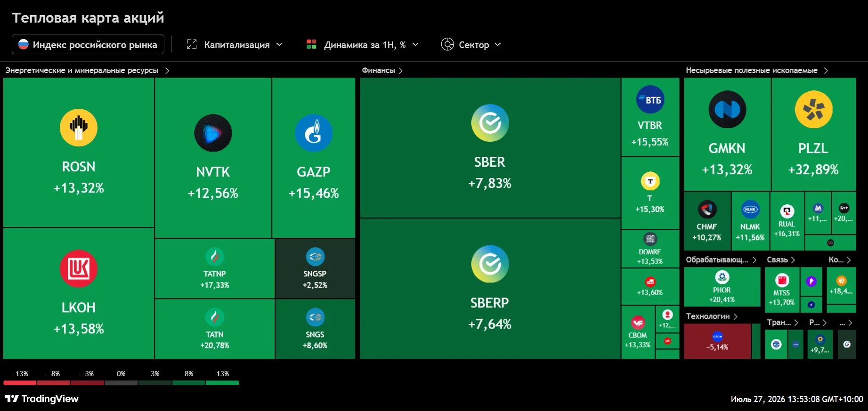Click the −13% legend color bar
Image resolution: width=868 pixels, height=411 pixels.
click(x=20, y=383)
